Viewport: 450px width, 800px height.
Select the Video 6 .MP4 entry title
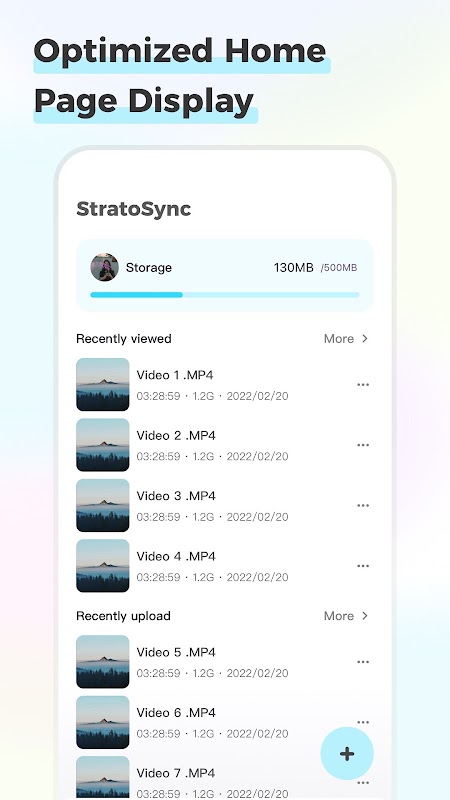[176, 713]
